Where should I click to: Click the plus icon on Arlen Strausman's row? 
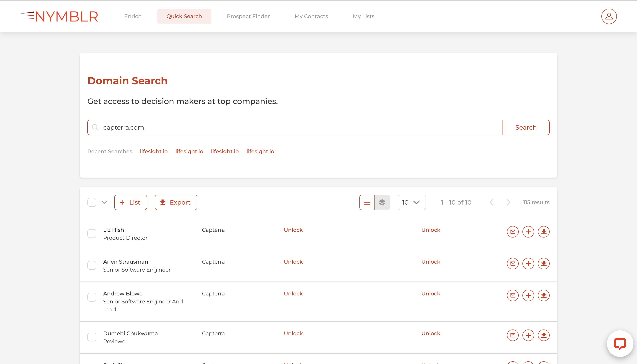528,264
